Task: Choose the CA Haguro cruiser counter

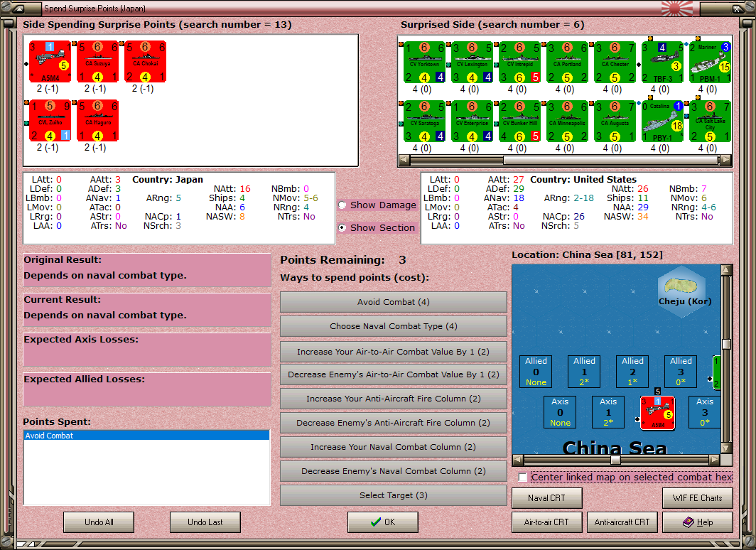Action: 98,121
